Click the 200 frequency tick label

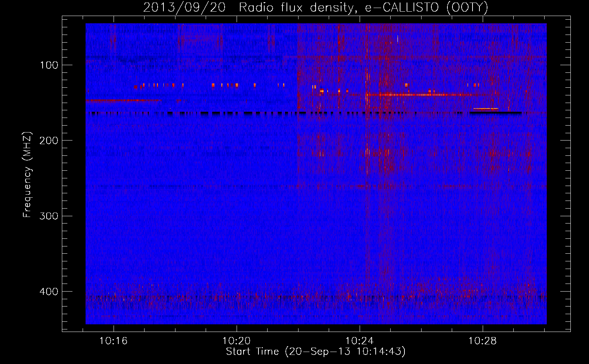point(49,141)
